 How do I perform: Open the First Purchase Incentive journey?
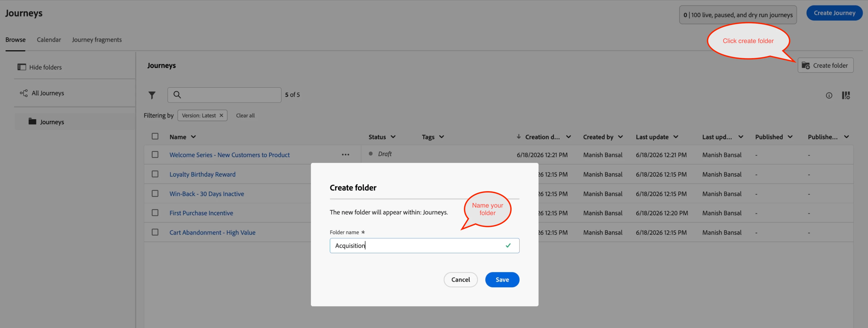pyautogui.click(x=201, y=213)
